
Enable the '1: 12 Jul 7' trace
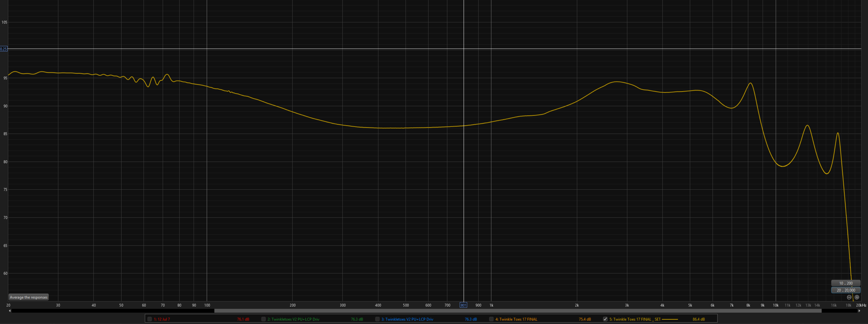[150, 319]
